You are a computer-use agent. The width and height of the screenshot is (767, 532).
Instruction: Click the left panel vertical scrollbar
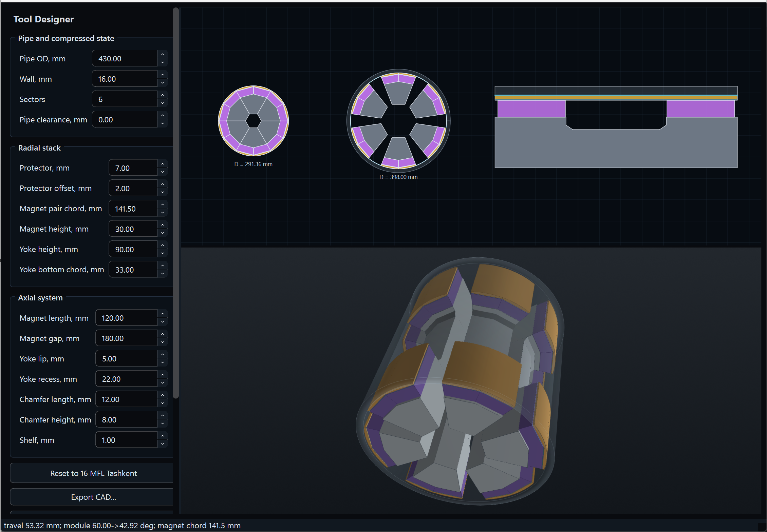pyautogui.click(x=175, y=203)
